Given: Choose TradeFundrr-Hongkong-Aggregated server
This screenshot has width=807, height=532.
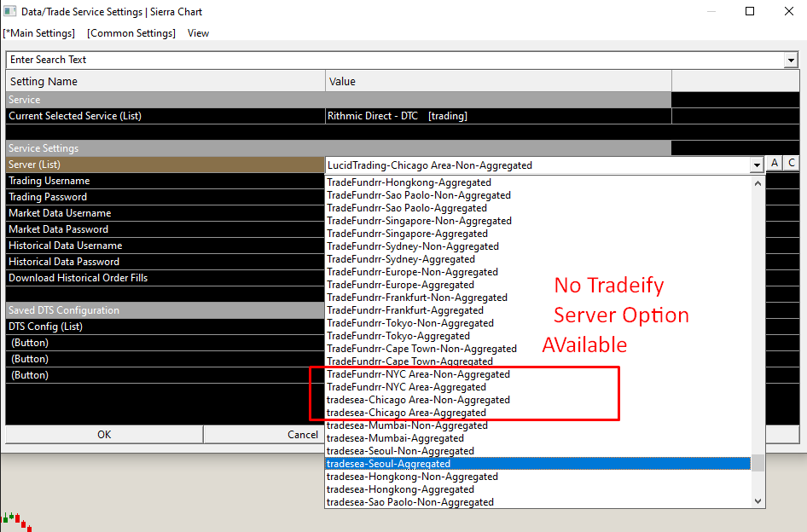Looking at the screenshot, I should tap(538, 182).
